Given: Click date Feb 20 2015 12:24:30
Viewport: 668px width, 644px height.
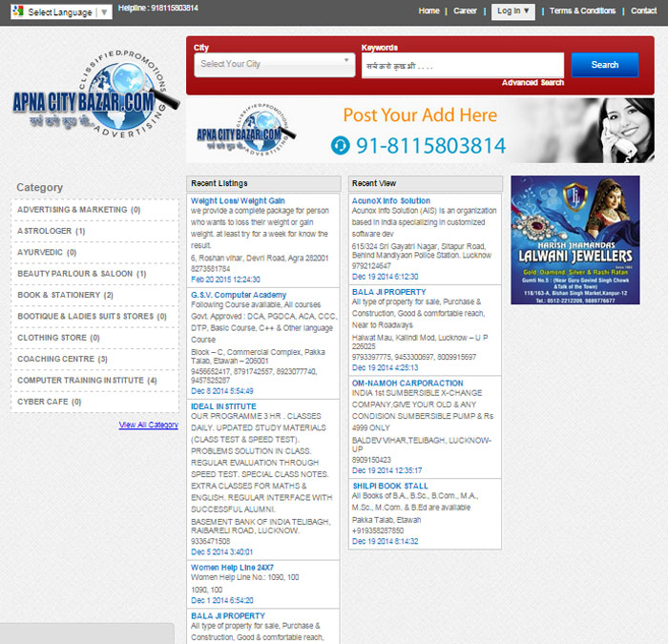Looking at the screenshot, I should coord(225,280).
